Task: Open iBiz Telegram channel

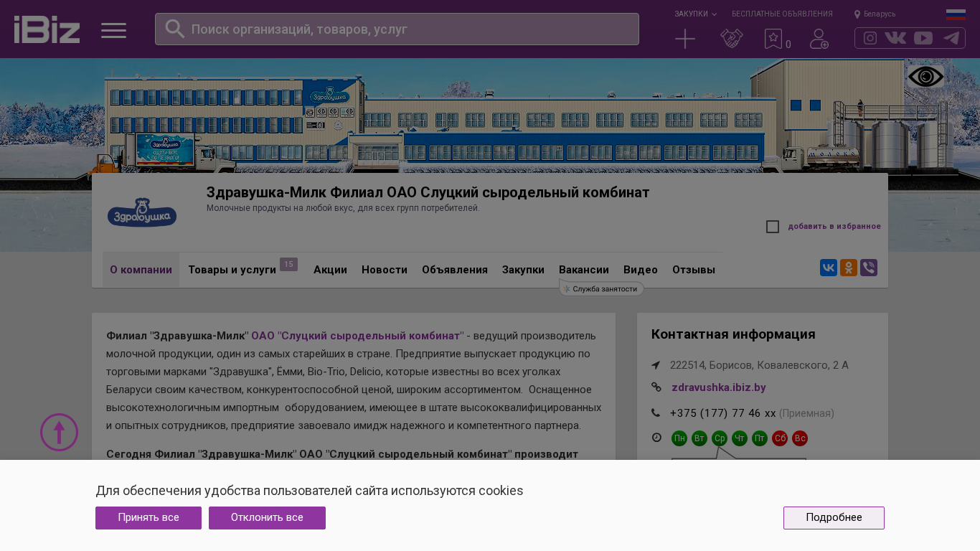Action: coord(951,38)
